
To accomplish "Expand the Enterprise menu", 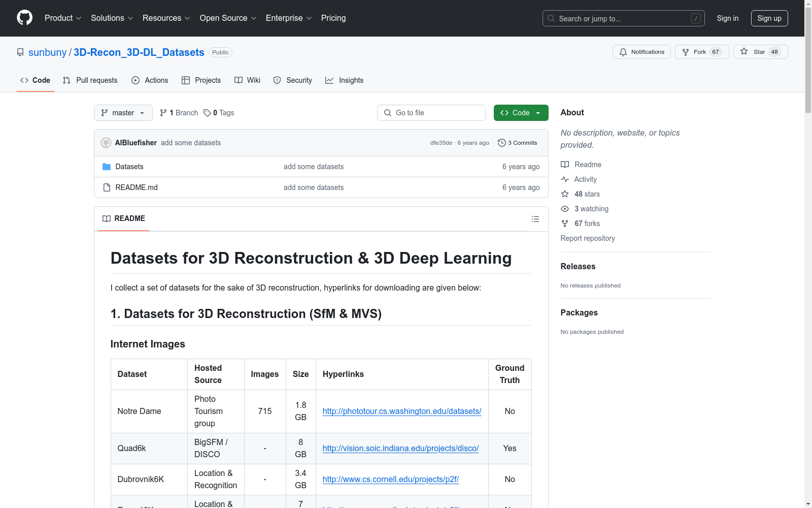I will (x=289, y=18).
